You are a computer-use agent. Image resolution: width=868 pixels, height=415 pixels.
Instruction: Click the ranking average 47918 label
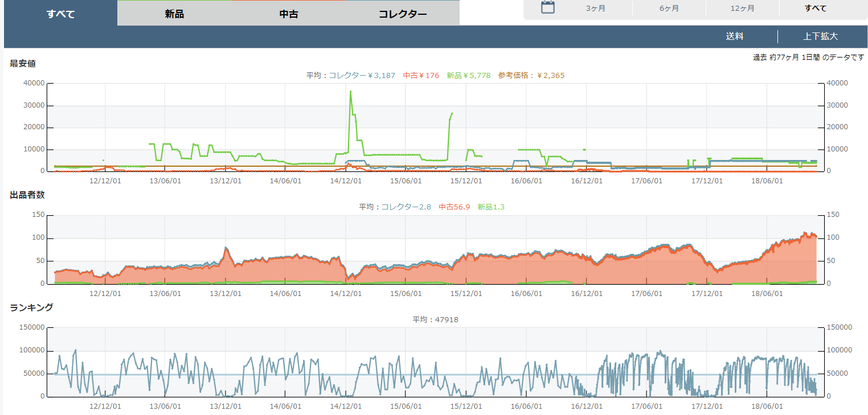pos(435,320)
